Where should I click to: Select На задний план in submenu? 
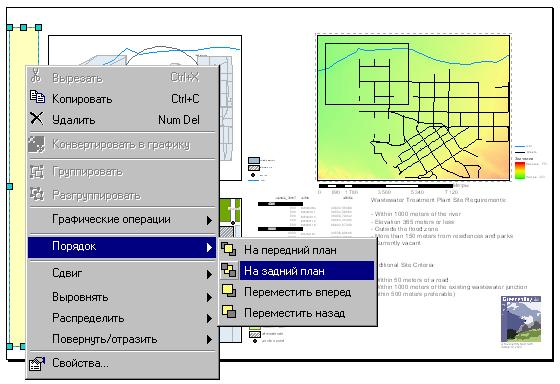[x=298, y=271]
